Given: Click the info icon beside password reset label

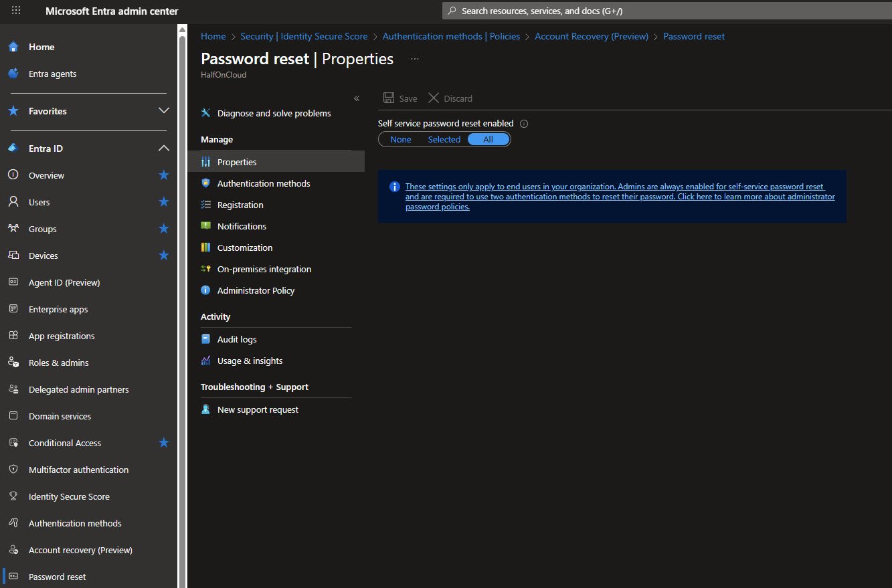Looking at the screenshot, I should [x=524, y=124].
